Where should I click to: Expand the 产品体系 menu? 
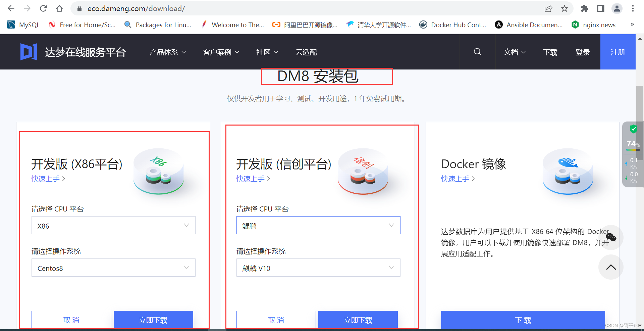[167, 52]
